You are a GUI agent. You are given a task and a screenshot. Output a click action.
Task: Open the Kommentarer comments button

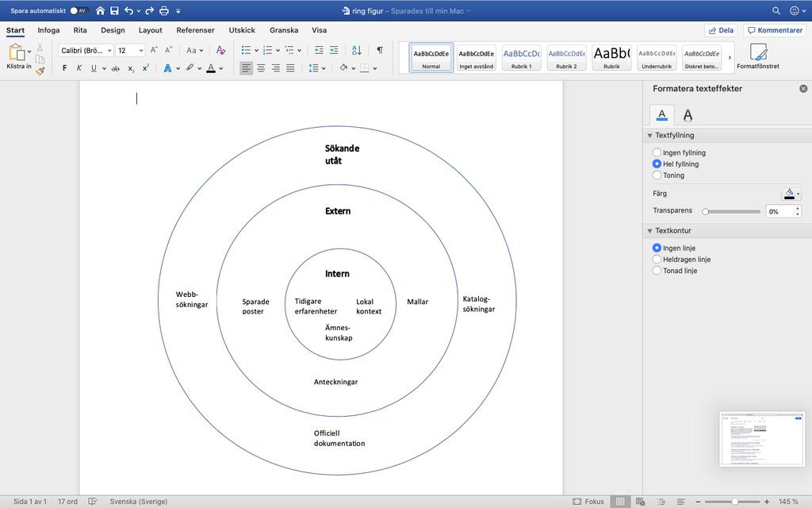(774, 30)
